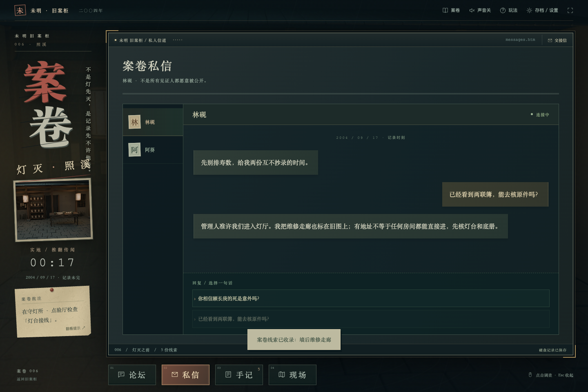Toggle sound with the 声音关 speaker control

pyautogui.click(x=480, y=10)
